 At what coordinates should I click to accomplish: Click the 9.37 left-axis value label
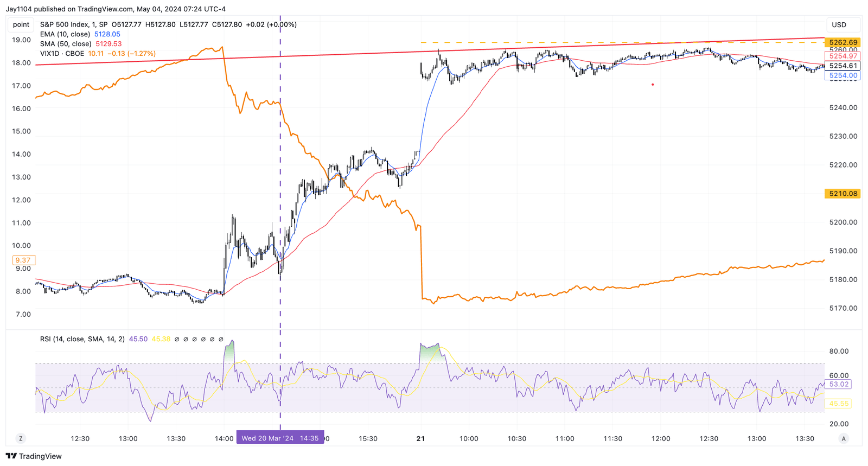coord(23,260)
